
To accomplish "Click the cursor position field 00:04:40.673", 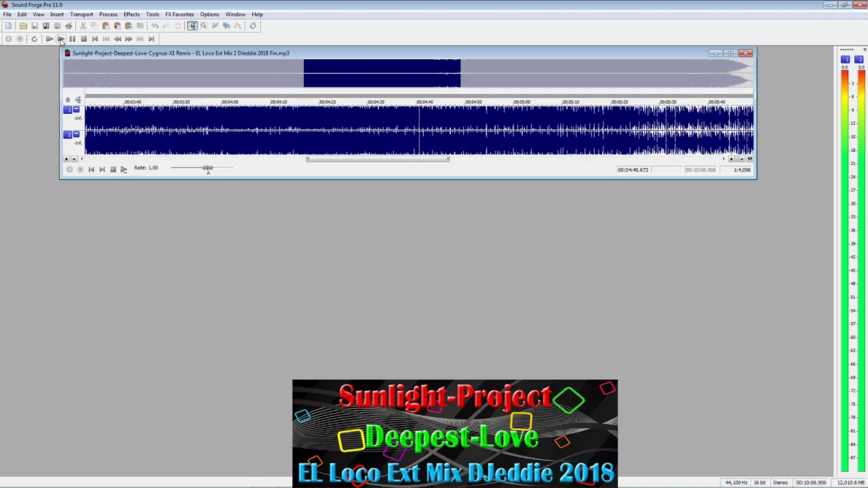I will pyautogui.click(x=633, y=170).
